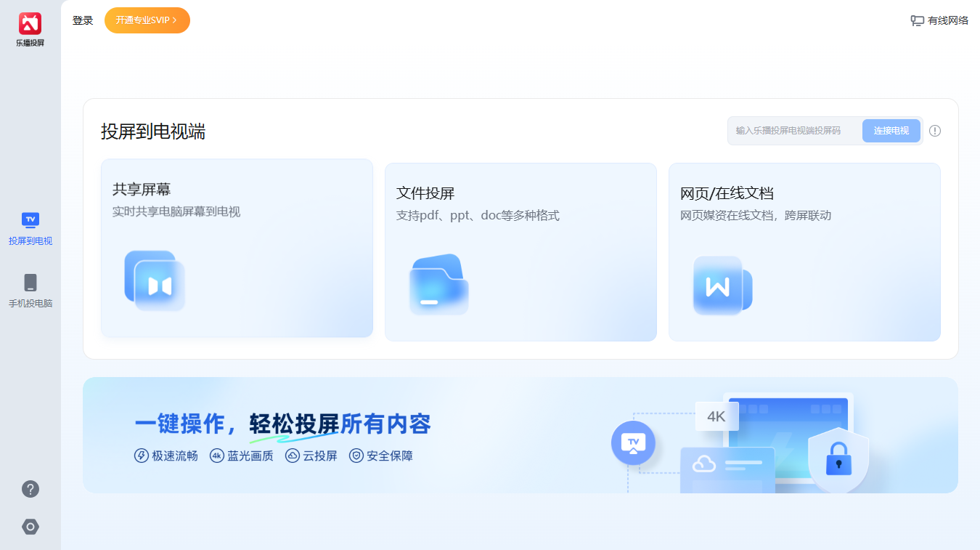
Task: Open the help question mark icon
Action: [30, 489]
